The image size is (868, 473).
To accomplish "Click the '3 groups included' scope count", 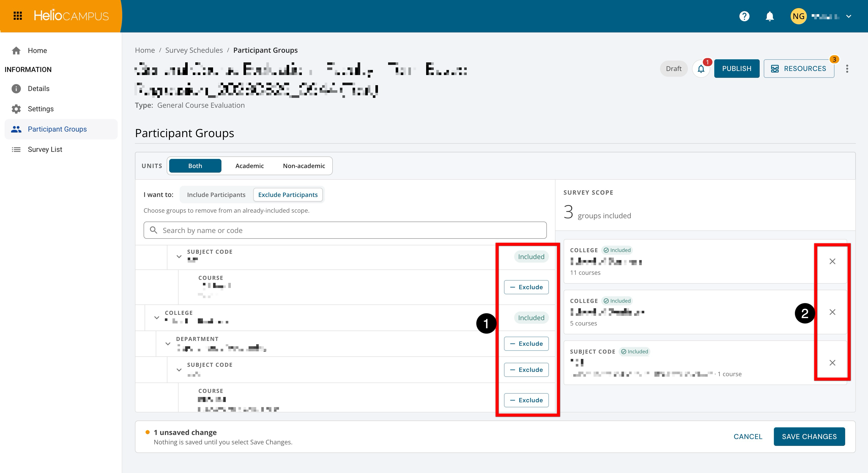I will pos(597,212).
